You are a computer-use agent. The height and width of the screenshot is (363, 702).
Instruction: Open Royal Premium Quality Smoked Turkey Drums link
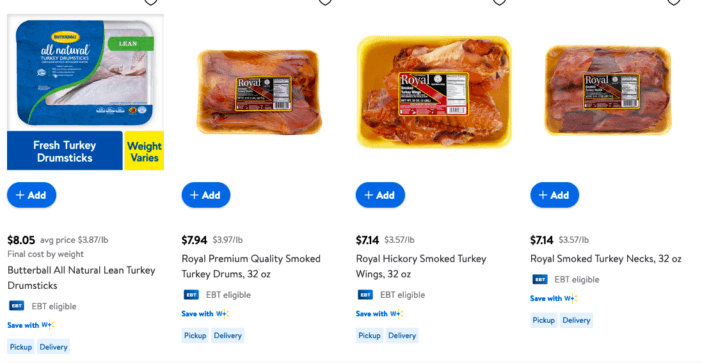tap(251, 266)
